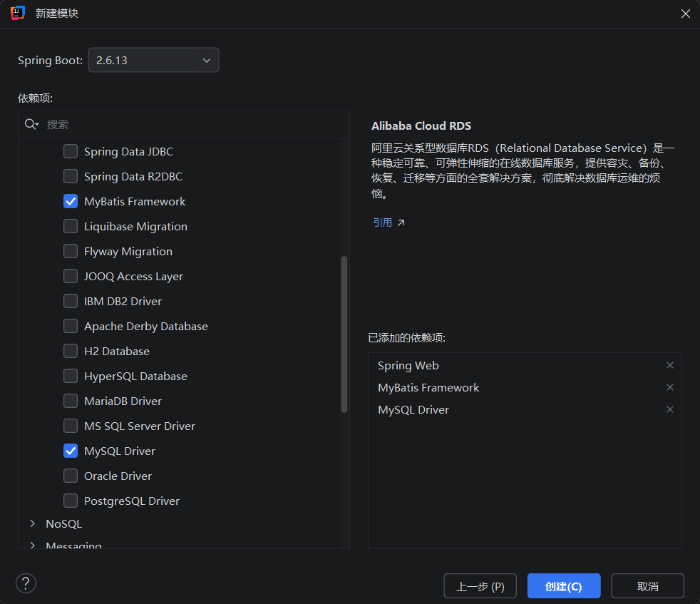The width and height of the screenshot is (700, 604).
Task: Check JOOQ Access Layer
Action: pos(71,277)
